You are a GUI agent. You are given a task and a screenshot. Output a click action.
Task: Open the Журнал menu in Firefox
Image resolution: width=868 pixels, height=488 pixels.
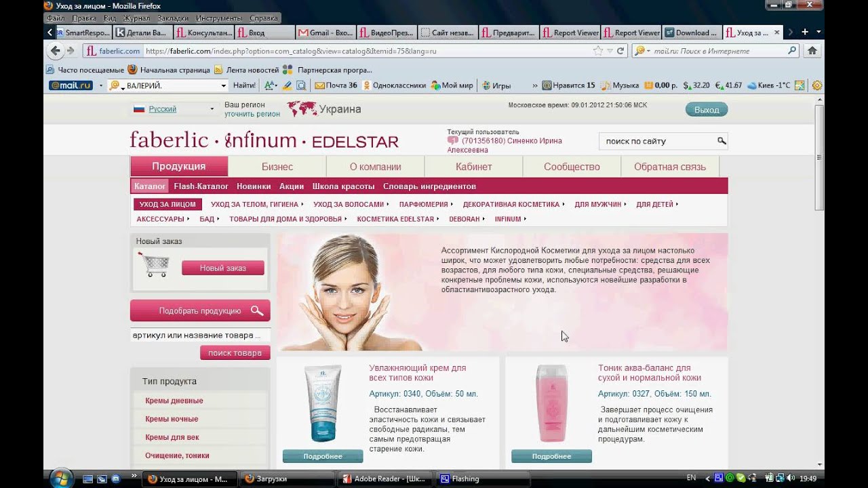pos(137,18)
